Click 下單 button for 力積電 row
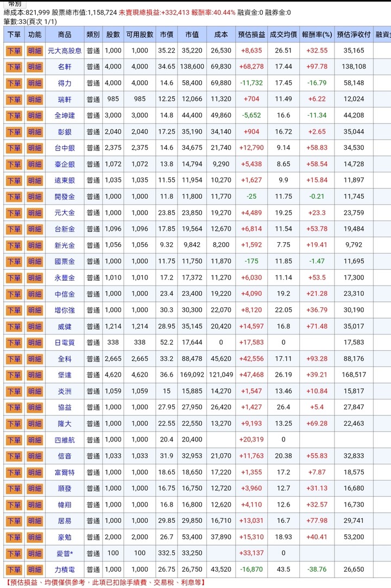 14,570
